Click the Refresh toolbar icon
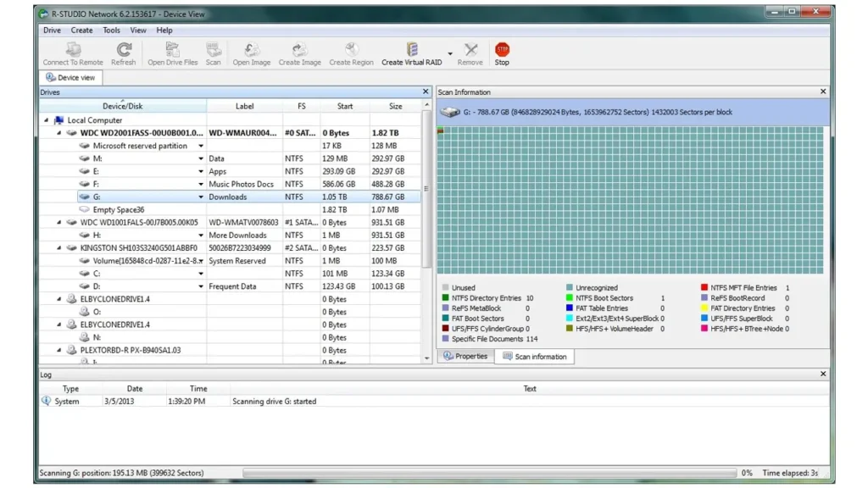This screenshot has height=488, width=868. pyautogui.click(x=124, y=51)
